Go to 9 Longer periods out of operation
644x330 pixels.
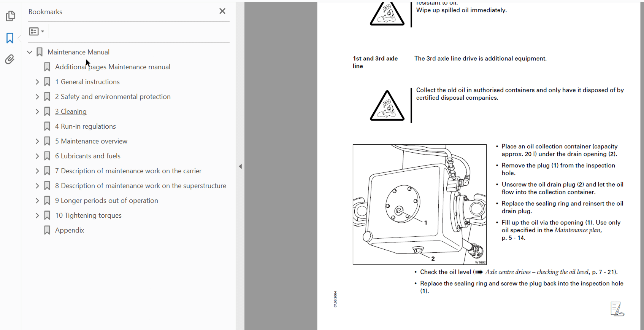(106, 201)
